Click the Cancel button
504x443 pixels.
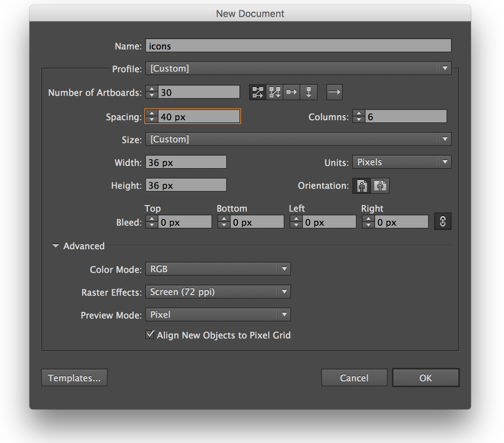click(354, 378)
